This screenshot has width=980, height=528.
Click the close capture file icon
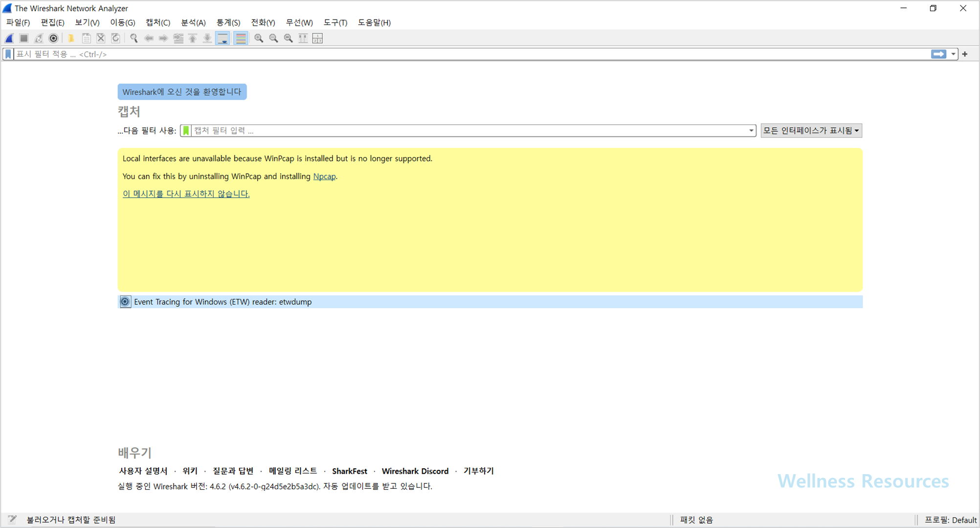tap(101, 38)
